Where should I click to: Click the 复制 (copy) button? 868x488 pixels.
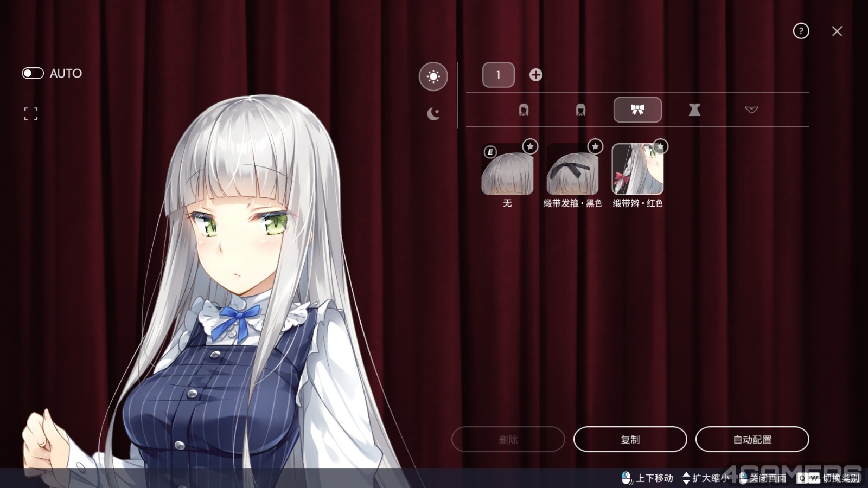[630, 439]
